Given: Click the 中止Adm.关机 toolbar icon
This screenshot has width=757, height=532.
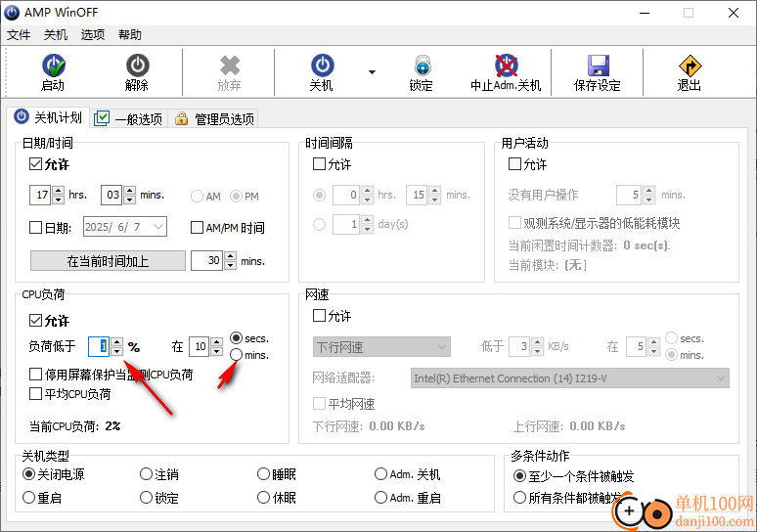Looking at the screenshot, I should coord(506,66).
